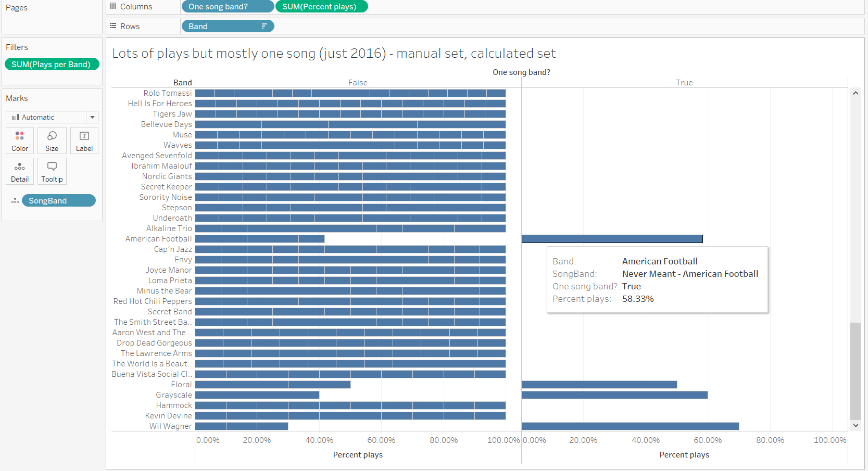Screen dimensions: 868x471
Task: Select the 'One song band?' column pill
Action: (228, 6)
